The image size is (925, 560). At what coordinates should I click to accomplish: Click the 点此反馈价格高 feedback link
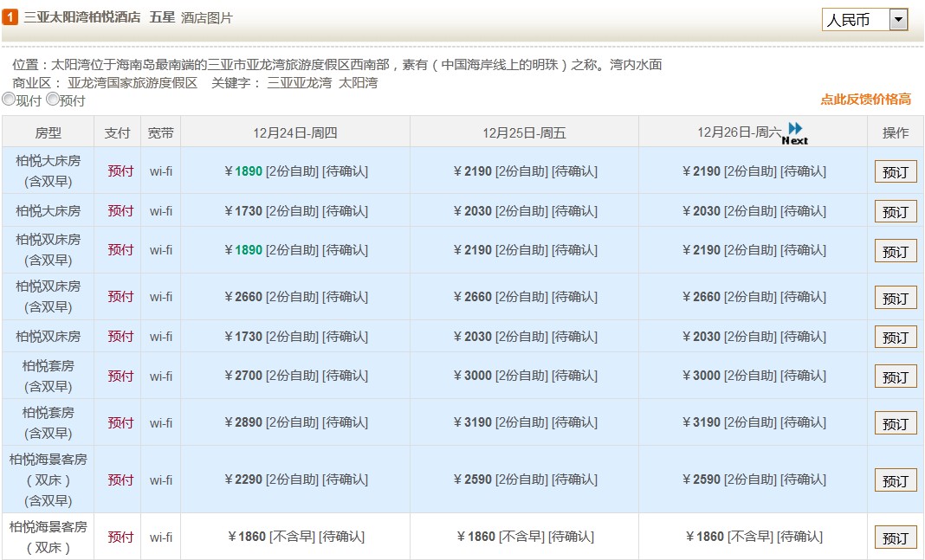865,100
